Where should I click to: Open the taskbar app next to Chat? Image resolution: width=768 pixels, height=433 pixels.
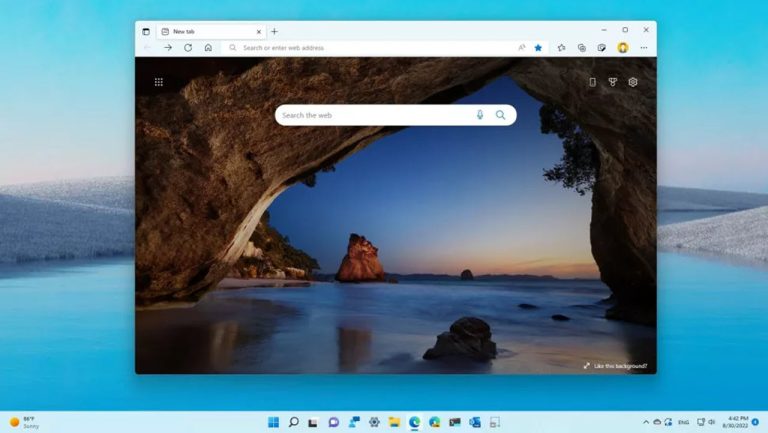click(x=354, y=422)
